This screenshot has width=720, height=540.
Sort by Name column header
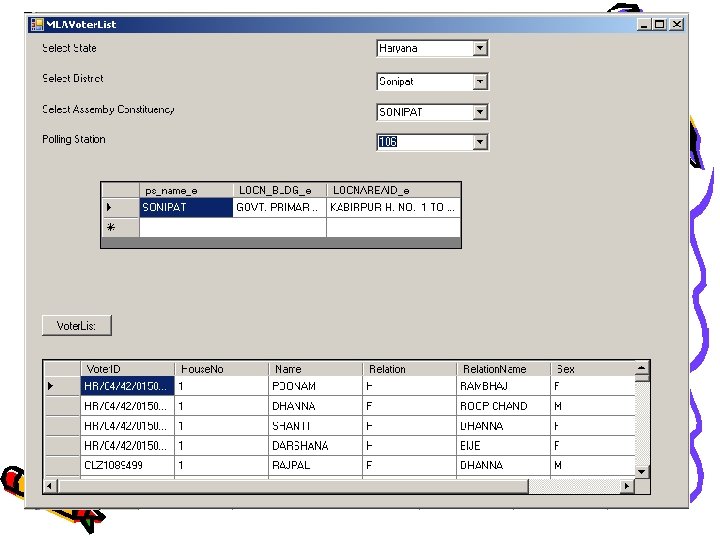click(x=315, y=369)
